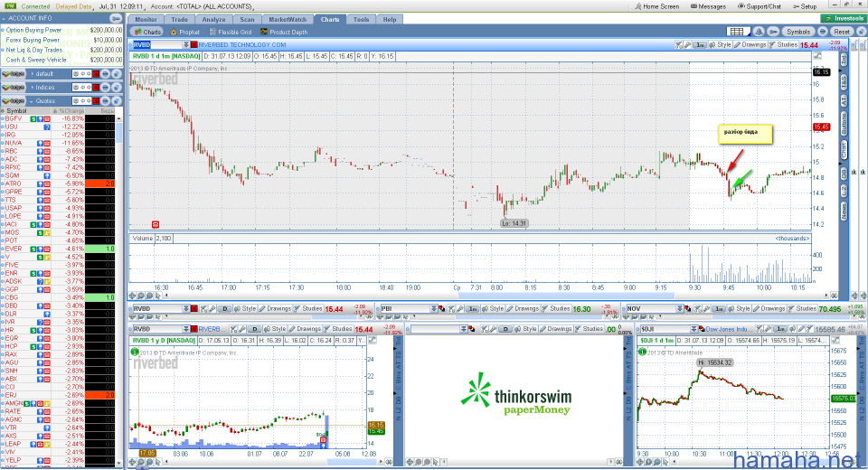Open the PBI chart symbol dropdown arrow
The image size is (868, 470).
click(x=433, y=309)
